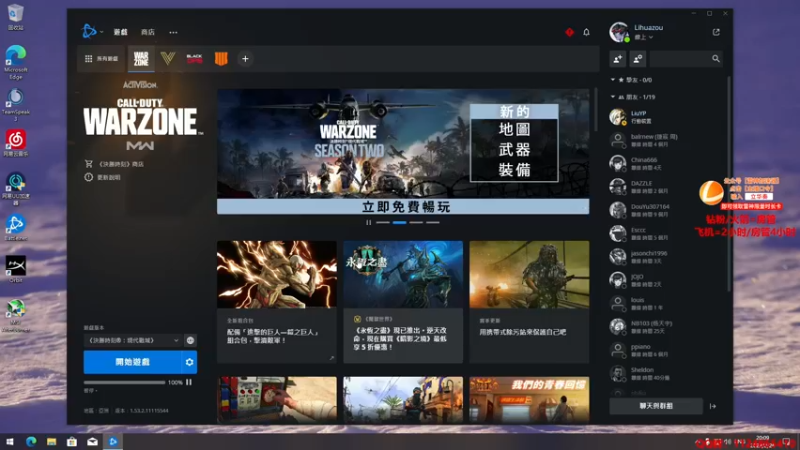Pause the banner carousel
The width and height of the screenshot is (800, 450).
[x=368, y=222]
